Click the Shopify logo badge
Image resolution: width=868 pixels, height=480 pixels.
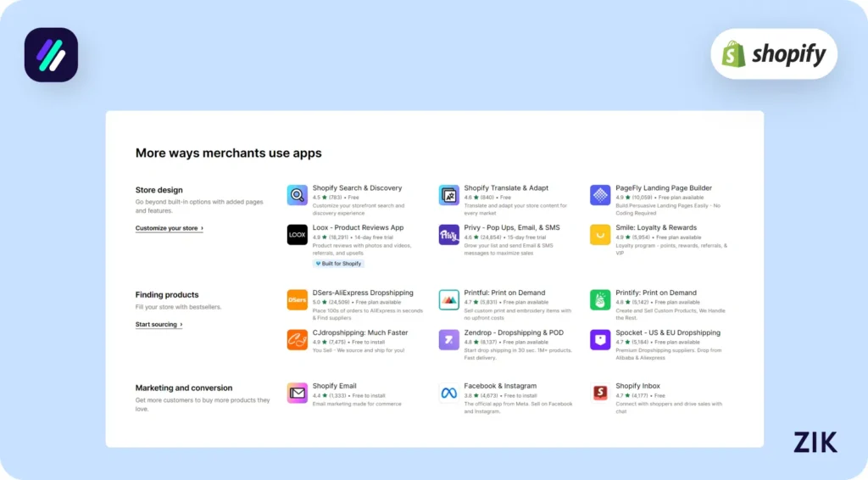click(x=774, y=54)
